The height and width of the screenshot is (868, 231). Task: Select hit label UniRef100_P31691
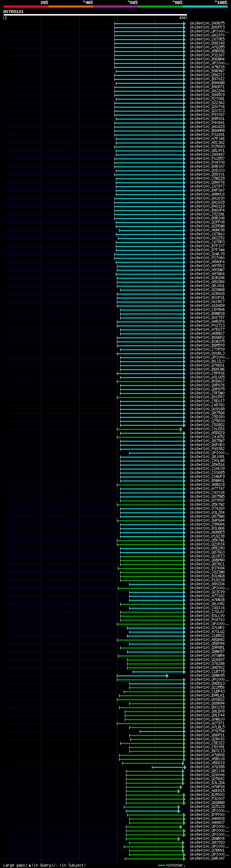point(207,134)
